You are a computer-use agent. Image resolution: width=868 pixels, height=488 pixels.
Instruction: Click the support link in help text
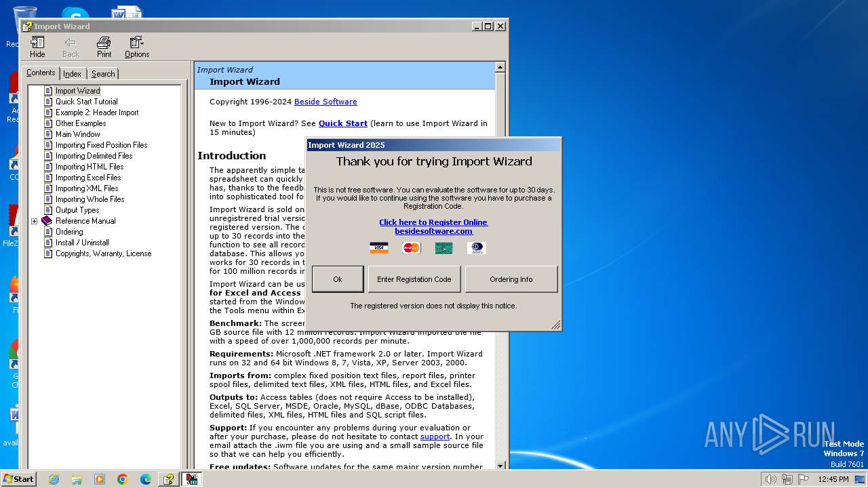coord(435,436)
